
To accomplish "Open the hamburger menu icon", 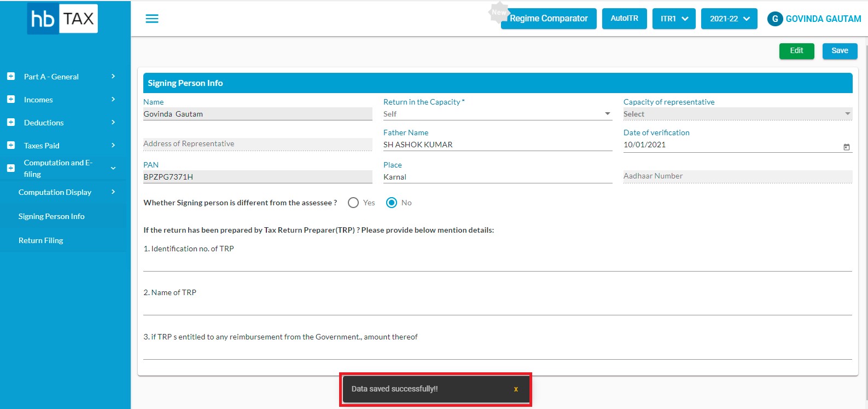I will coord(152,19).
